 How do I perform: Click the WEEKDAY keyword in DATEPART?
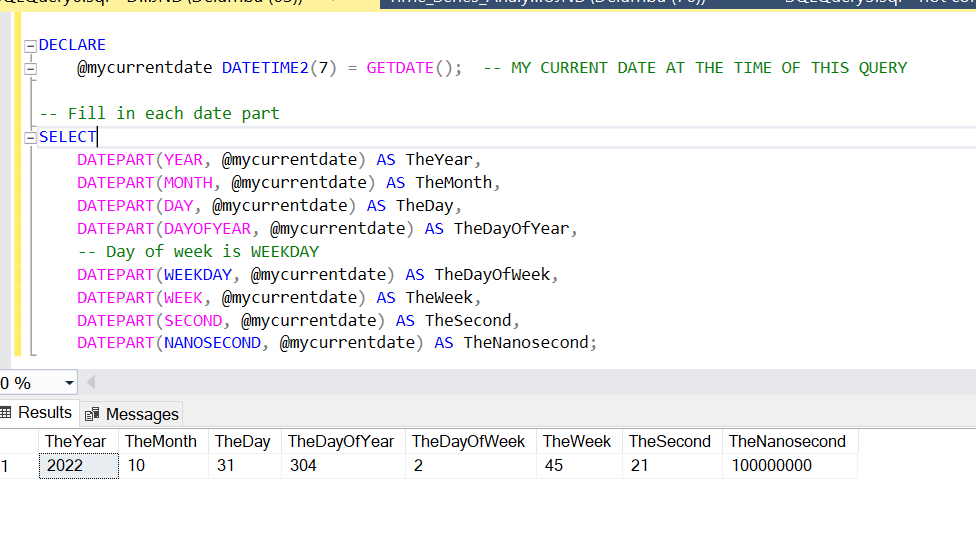coord(198,275)
